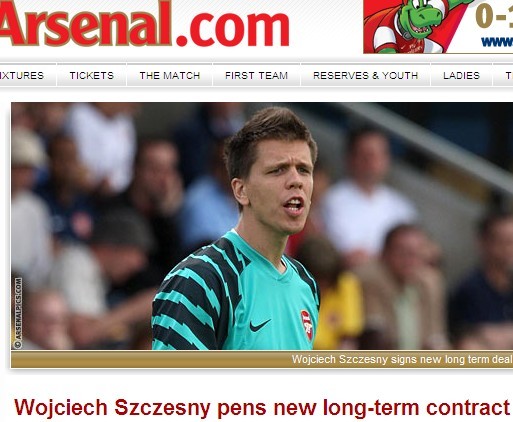Open the Tickets navigation tab
The image size is (513, 422).
92,76
